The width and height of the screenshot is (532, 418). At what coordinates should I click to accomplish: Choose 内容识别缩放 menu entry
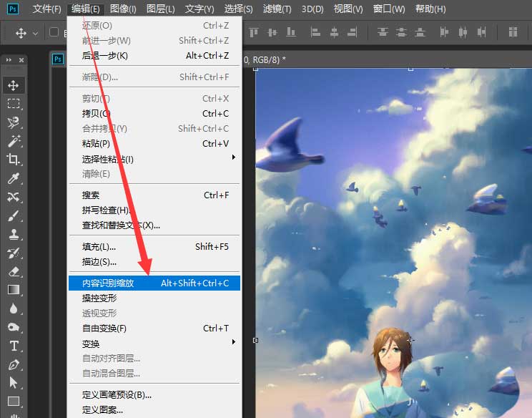pyautogui.click(x=154, y=283)
